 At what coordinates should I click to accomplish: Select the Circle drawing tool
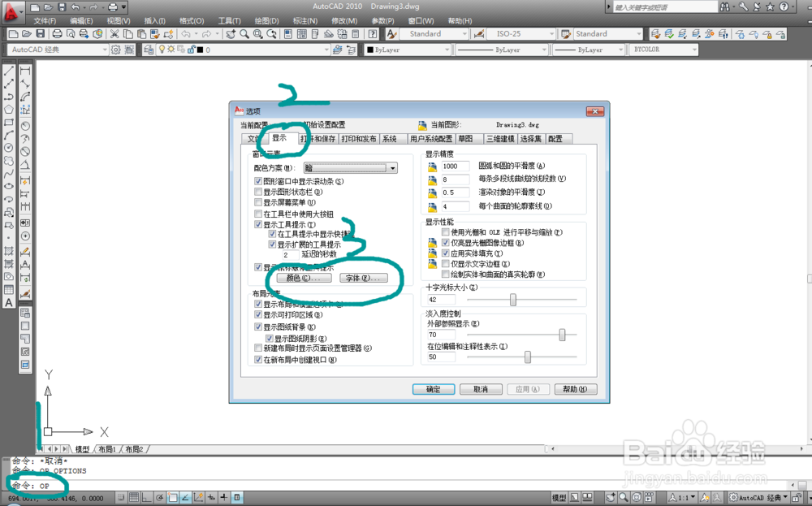[x=9, y=148]
